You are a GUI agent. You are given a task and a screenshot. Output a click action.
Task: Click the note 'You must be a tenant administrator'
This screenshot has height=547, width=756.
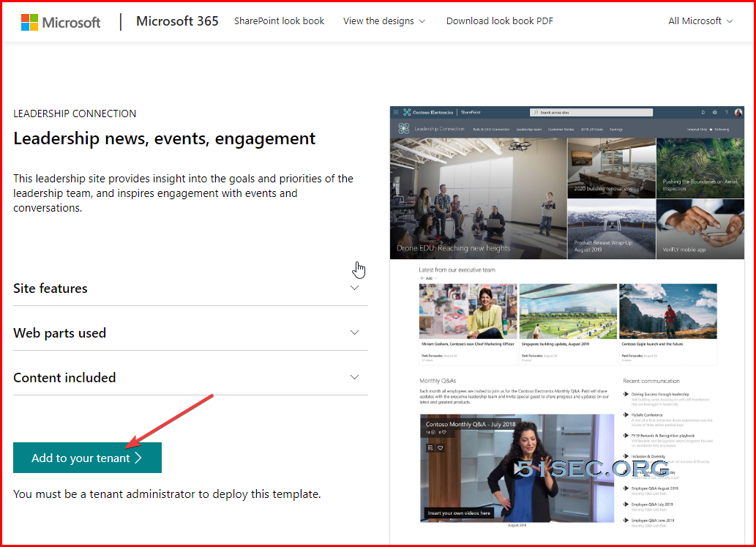167,494
